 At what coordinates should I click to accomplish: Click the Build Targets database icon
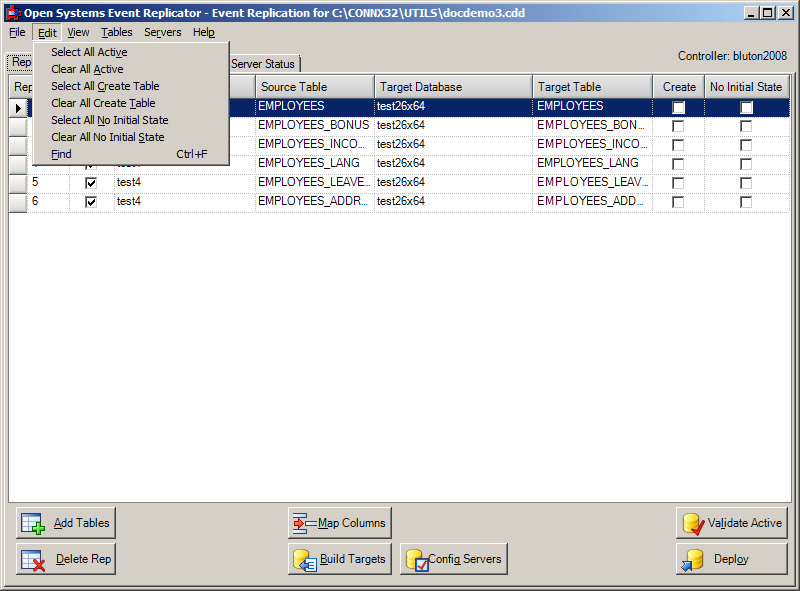(x=304, y=559)
